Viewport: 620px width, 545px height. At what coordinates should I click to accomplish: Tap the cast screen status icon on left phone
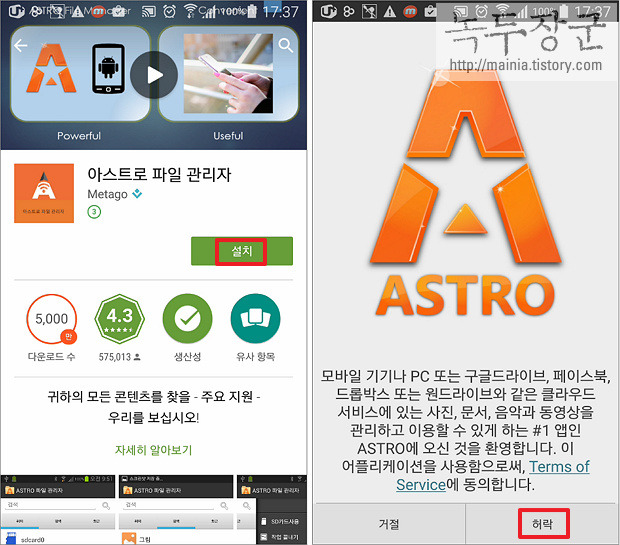149,12
